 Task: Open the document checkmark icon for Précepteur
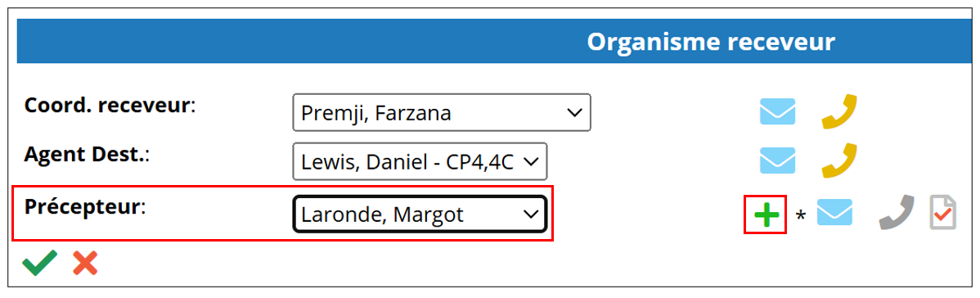point(942,212)
